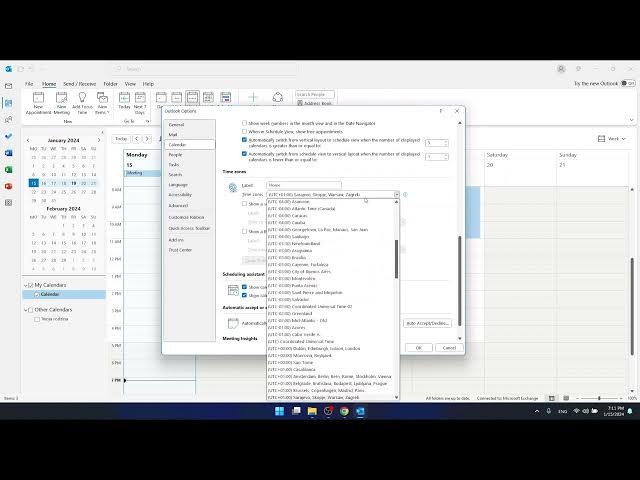
Task: Uncheck automatically switch from schedule view to vertical layout
Action: click(244, 154)
